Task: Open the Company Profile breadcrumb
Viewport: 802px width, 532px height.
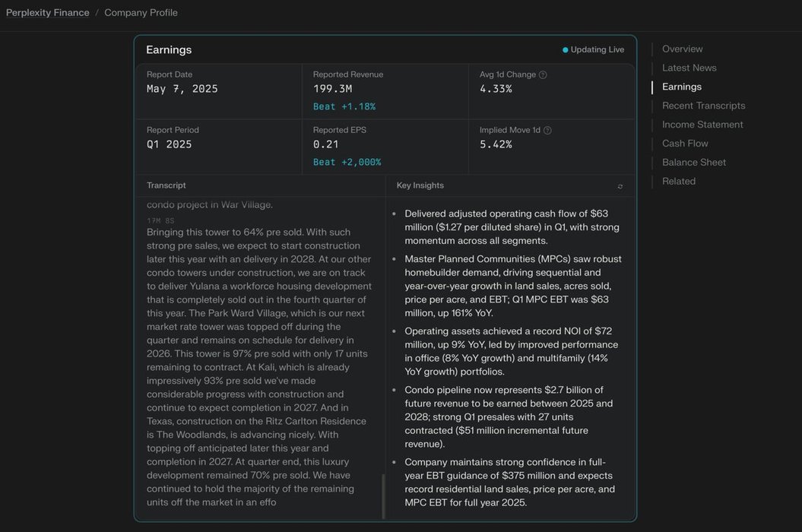Action: point(141,13)
